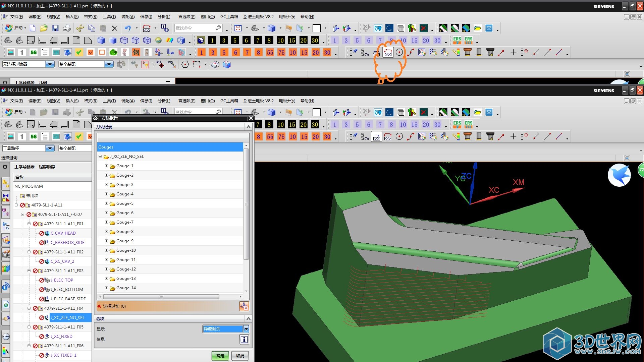
Task: Open the 无选择过滤器 dropdown in top window
Action: [x=50, y=64]
